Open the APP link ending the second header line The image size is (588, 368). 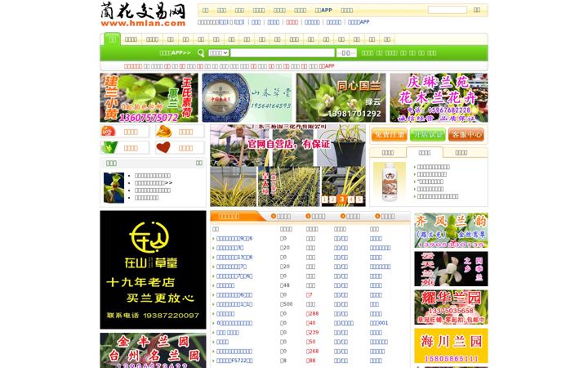pos(359,22)
